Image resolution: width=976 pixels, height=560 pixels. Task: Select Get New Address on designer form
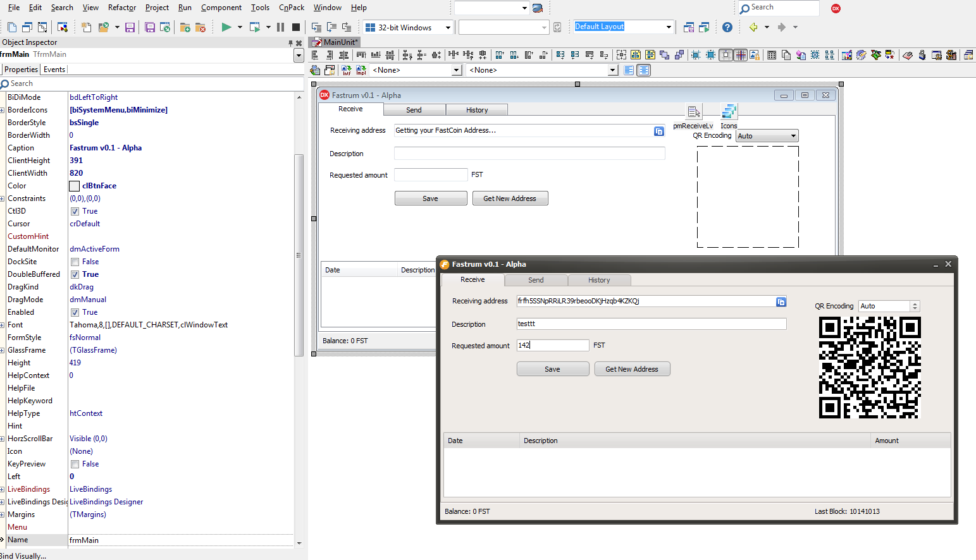[510, 198]
